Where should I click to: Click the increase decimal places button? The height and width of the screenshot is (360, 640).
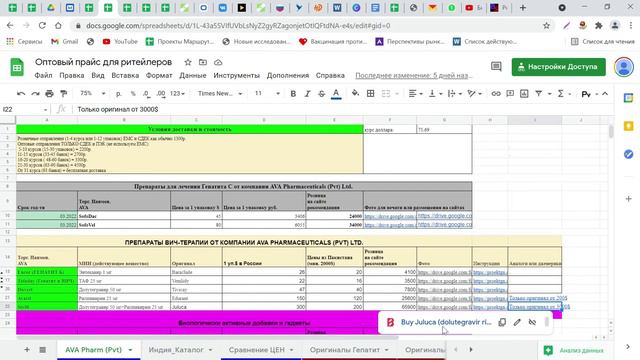coord(161,94)
